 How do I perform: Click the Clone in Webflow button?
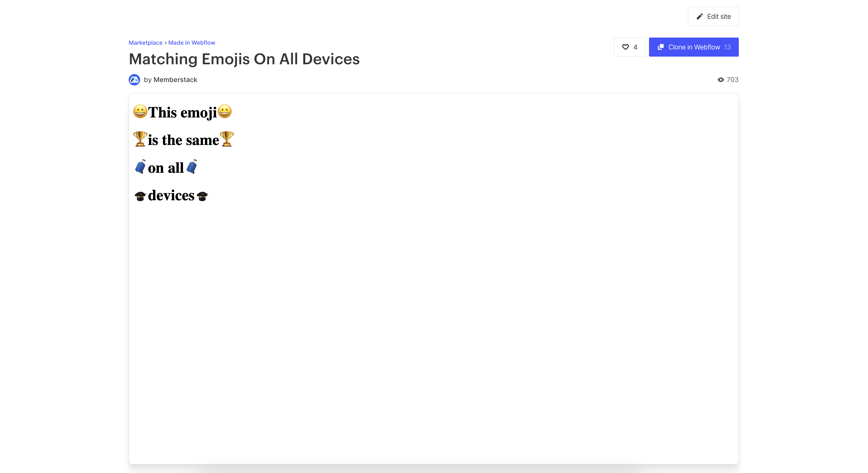coord(694,47)
